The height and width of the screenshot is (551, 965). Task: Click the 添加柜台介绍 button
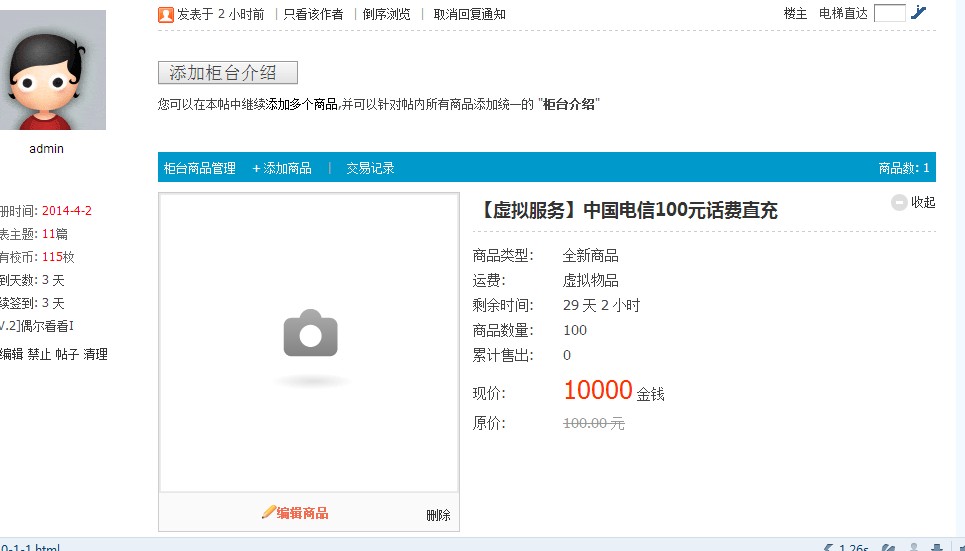228,73
